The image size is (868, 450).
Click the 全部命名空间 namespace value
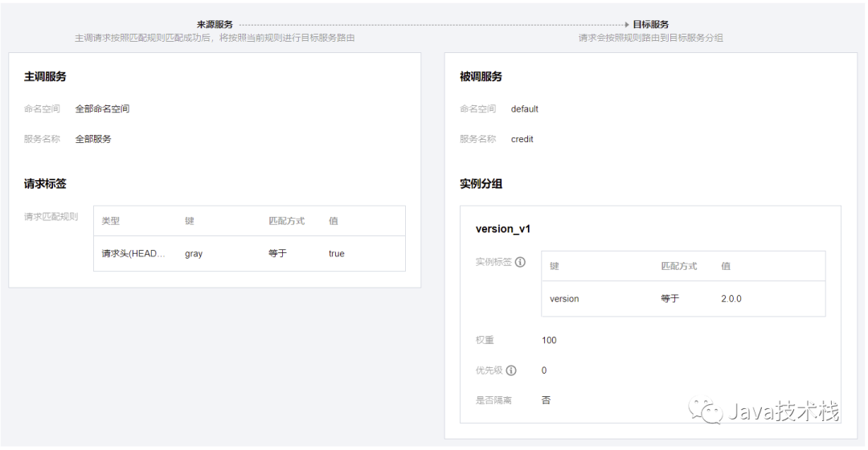(x=102, y=109)
